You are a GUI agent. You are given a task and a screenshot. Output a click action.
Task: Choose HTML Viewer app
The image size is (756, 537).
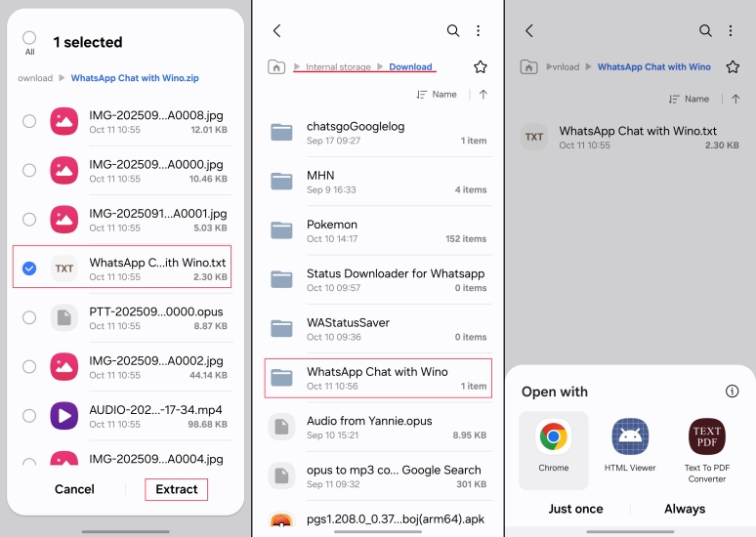coord(630,445)
